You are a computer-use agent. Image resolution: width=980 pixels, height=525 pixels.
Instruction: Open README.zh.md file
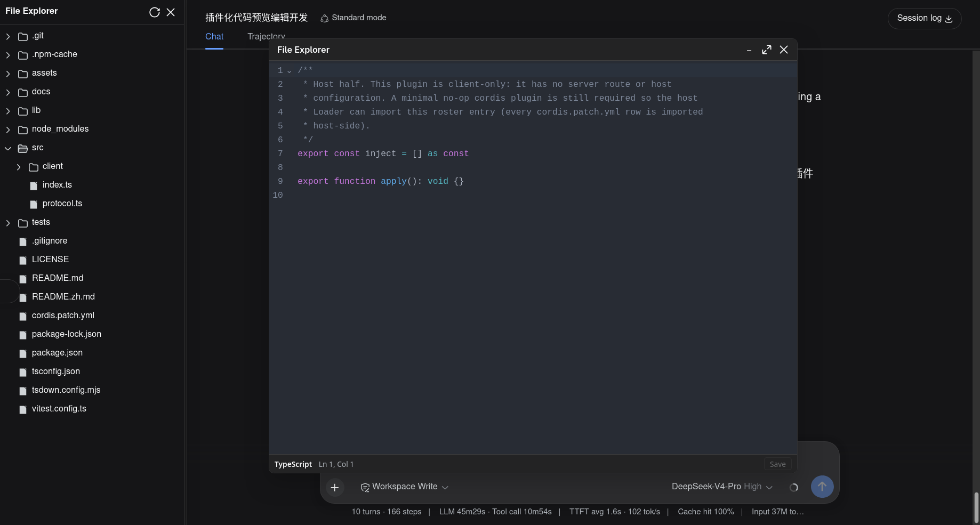[63, 297]
